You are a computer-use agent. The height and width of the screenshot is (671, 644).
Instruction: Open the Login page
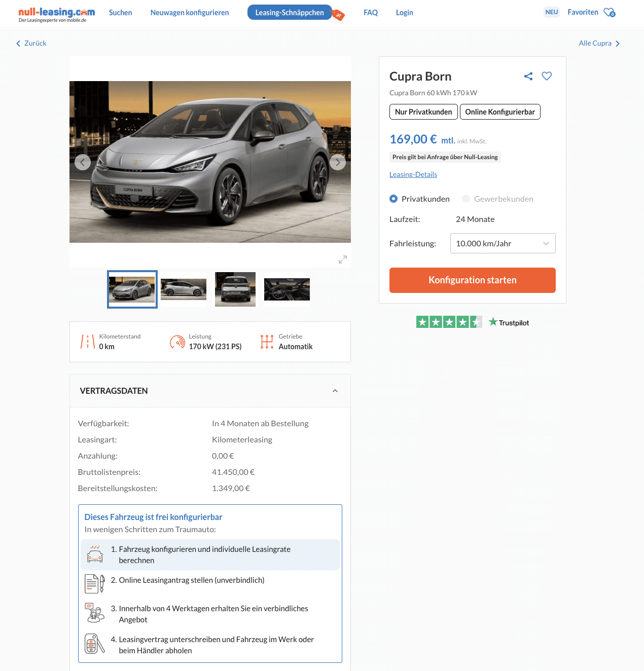(x=405, y=13)
